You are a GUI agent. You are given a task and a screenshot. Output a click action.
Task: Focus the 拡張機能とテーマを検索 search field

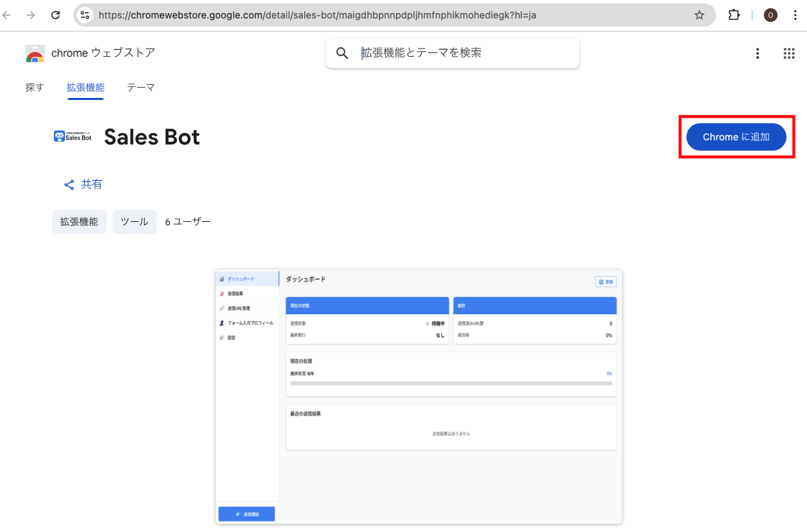point(453,53)
